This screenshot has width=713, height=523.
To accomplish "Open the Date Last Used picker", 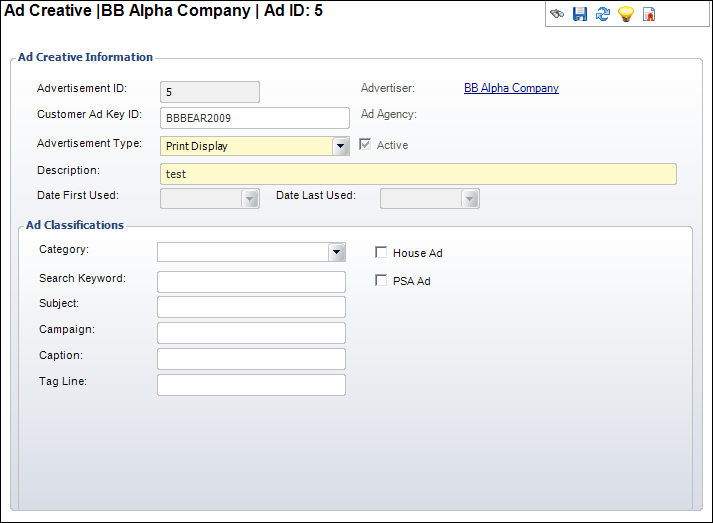I will click(x=470, y=199).
